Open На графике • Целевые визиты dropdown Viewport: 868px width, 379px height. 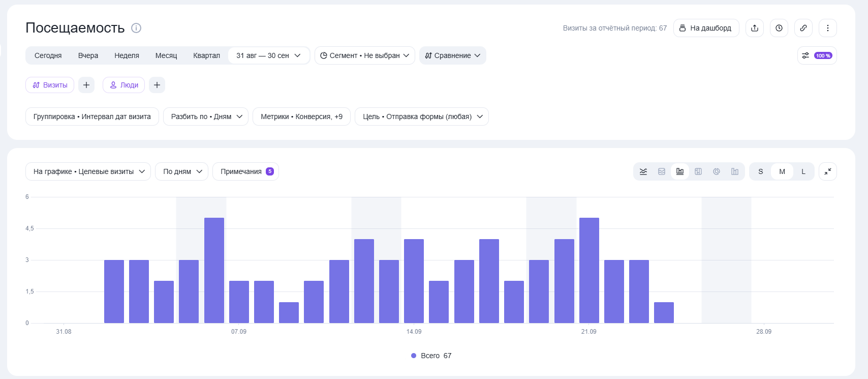88,171
